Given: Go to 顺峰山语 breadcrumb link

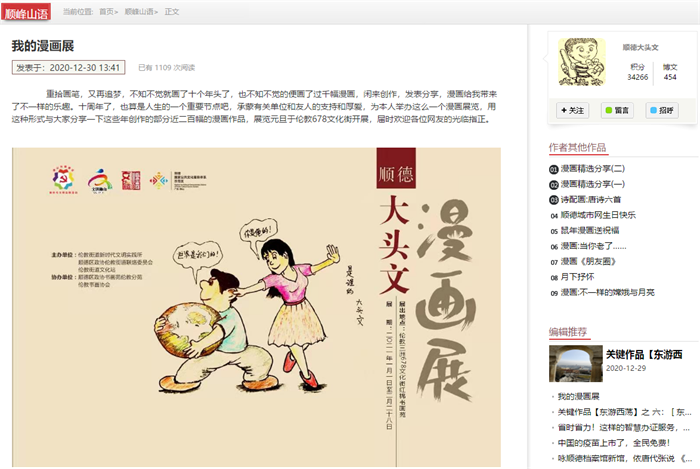Looking at the screenshot, I should [x=139, y=12].
